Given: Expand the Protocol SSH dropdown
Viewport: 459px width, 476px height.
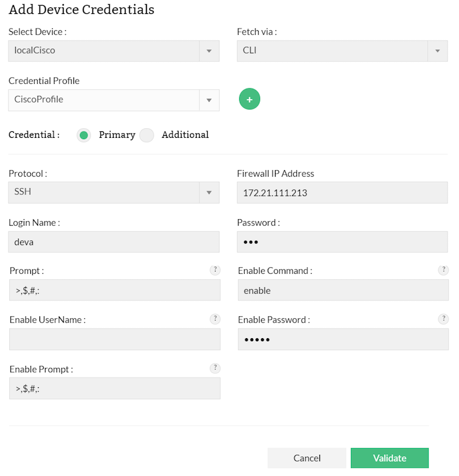Looking at the screenshot, I should click(114, 192).
